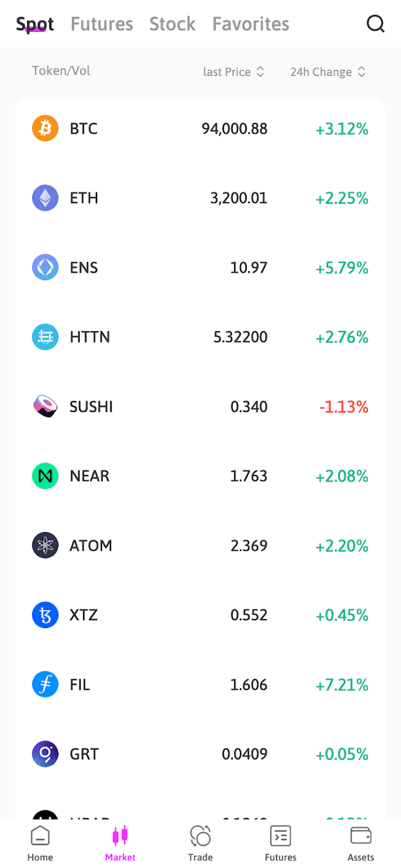Viewport: 401px width, 868px height.
Task: Tap the SUSHI token icon
Action: coord(45,406)
